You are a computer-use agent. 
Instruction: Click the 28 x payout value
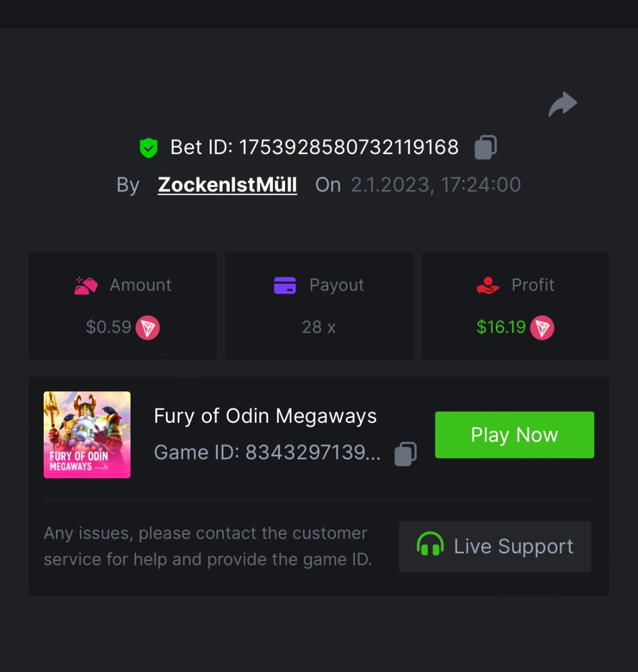coord(319,327)
